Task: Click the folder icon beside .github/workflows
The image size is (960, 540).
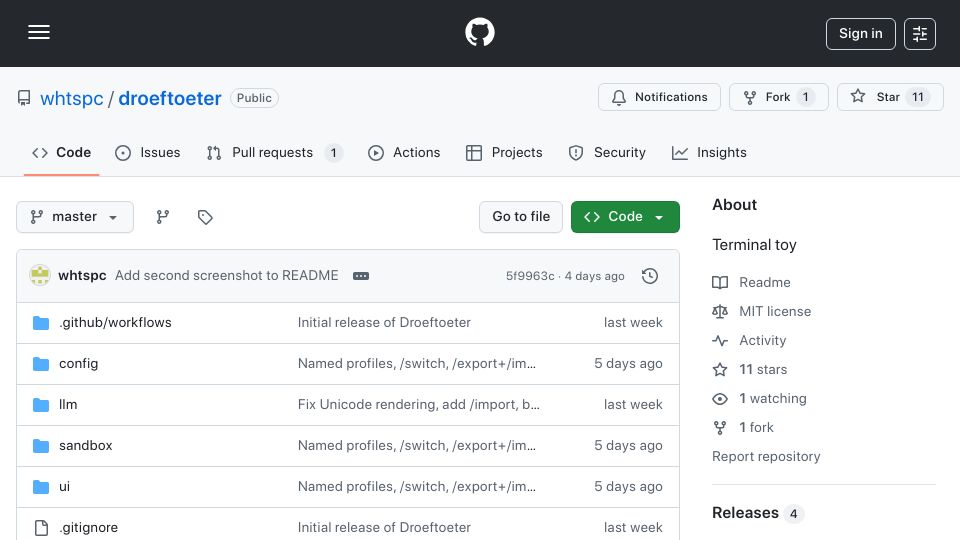Action: 41,323
